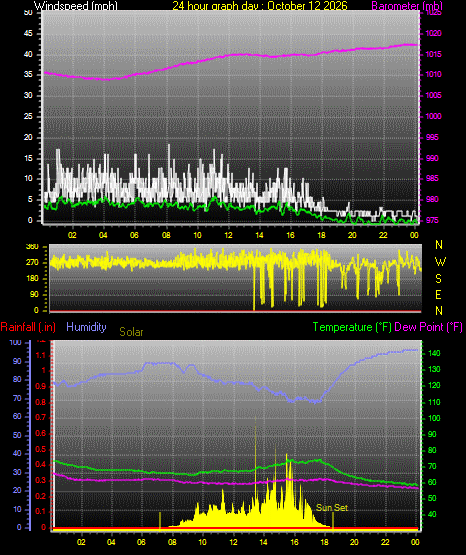466x555 pixels.
Task: Select the green "Temperature (°F)" legend label
Action: [352, 327]
